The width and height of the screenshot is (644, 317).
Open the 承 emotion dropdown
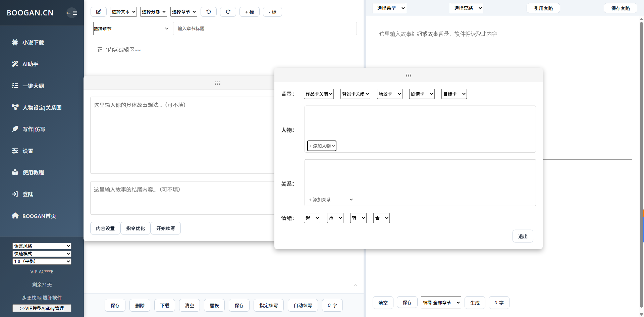pos(335,218)
